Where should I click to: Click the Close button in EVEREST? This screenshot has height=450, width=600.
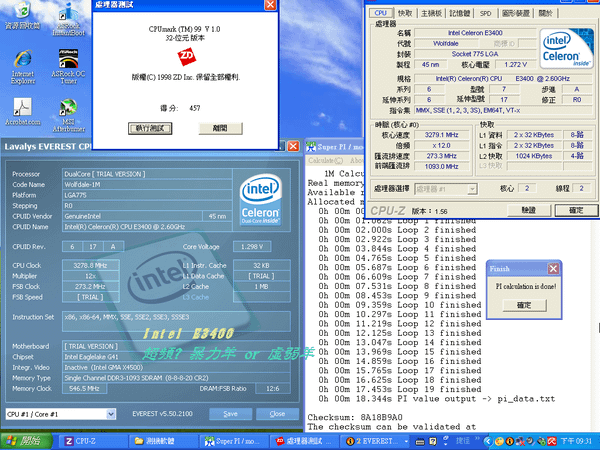[277, 414]
